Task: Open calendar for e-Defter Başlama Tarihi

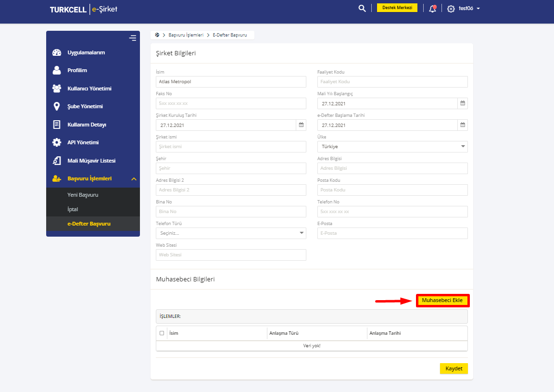Action: tap(463, 125)
